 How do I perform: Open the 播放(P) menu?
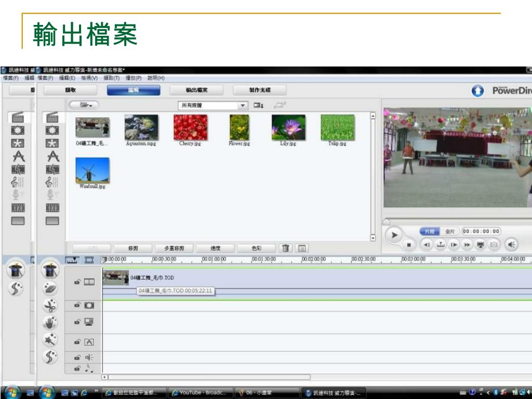tap(134, 78)
